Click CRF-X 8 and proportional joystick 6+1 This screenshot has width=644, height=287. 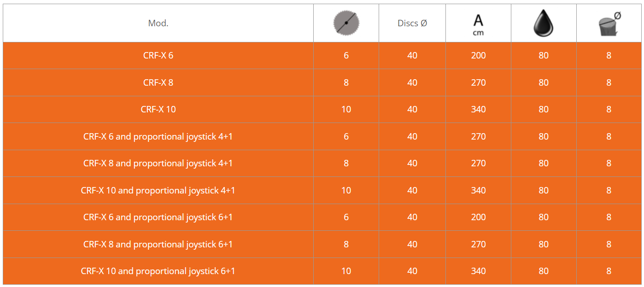158,244
